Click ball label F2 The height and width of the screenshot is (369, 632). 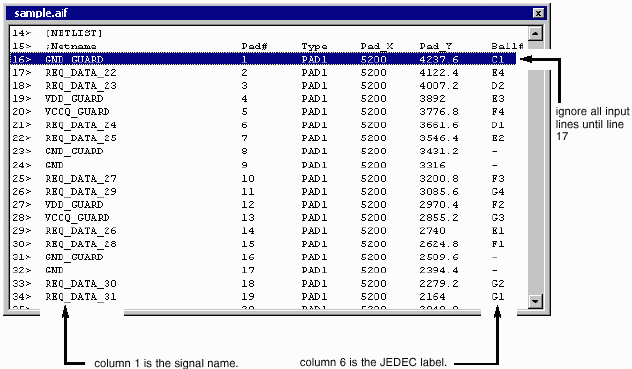click(x=498, y=204)
